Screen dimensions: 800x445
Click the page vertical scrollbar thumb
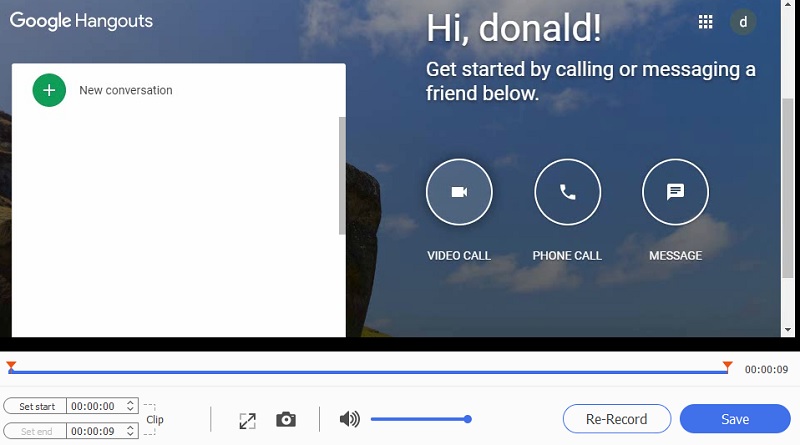click(788, 189)
